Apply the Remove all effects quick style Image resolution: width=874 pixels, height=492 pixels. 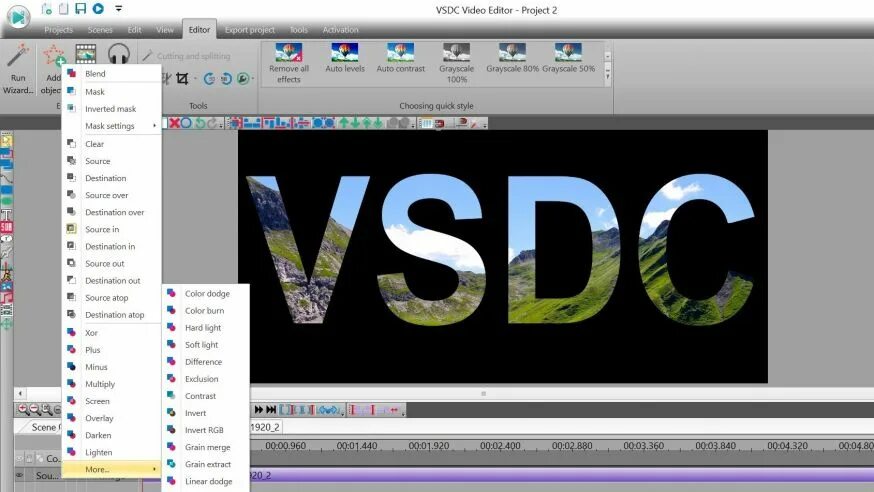pyautogui.click(x=289, y=63)
